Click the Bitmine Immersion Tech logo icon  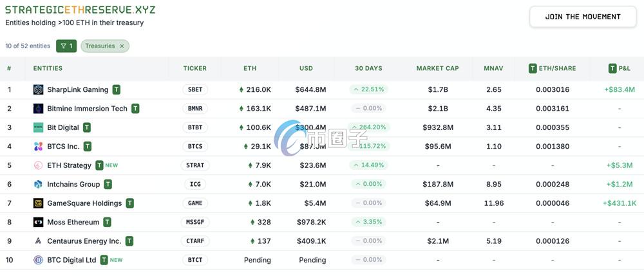38,109
